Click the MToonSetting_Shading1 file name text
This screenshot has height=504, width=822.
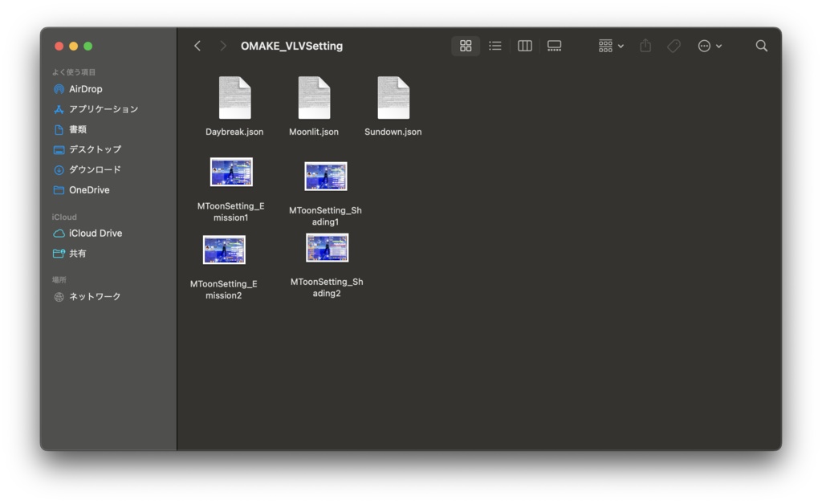(x=325, y=216)
